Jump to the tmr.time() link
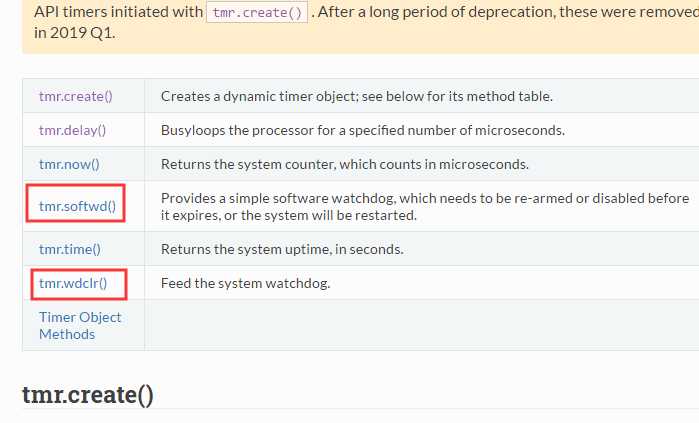 tap(70, 249)
